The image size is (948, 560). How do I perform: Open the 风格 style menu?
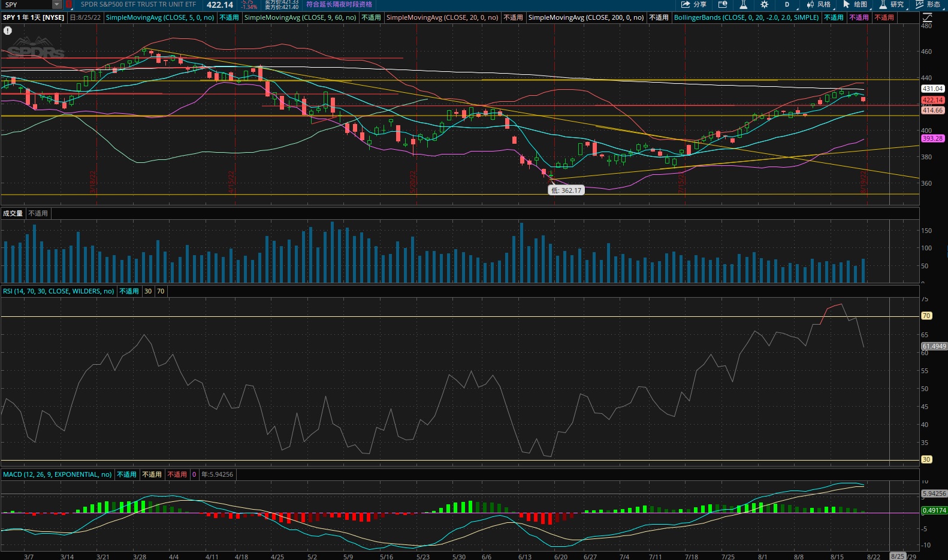819,4
